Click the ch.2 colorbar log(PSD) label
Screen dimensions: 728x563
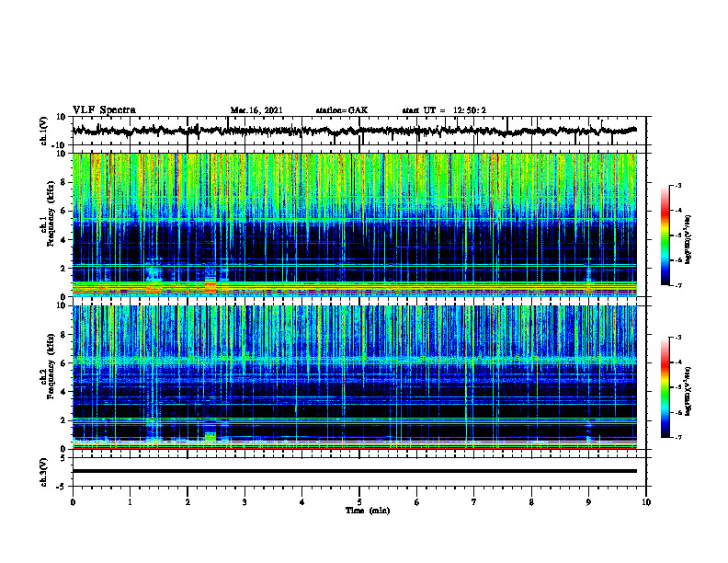(x=688, y=391)
